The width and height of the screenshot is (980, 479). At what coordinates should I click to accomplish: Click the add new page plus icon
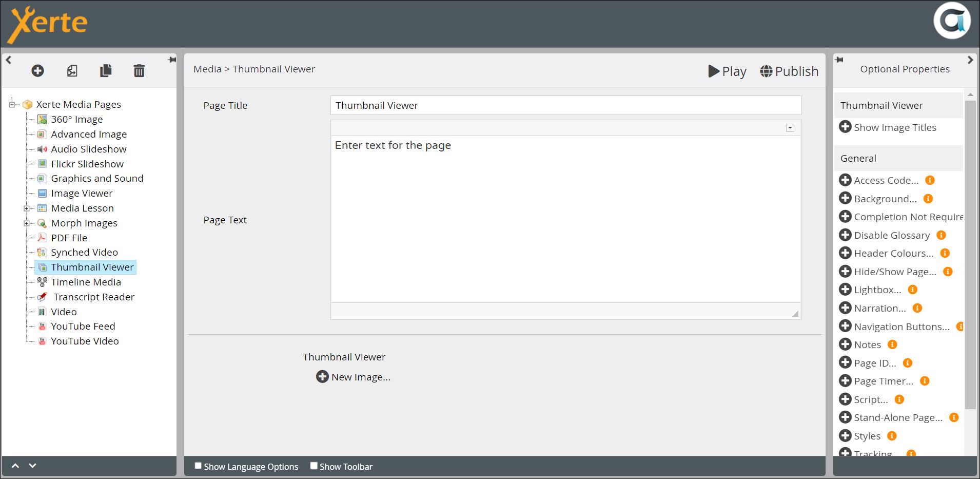point(37,71)
